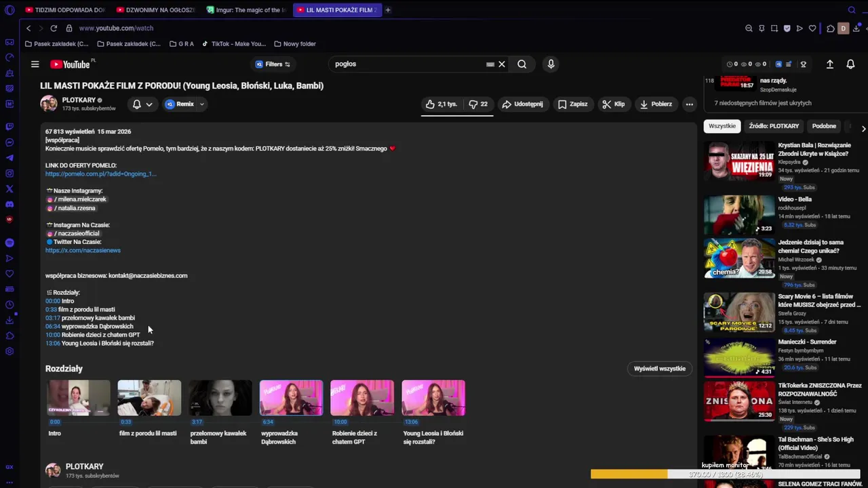Open YouTube notifications bell at top right
This screenshot has height=488, width=868.
click(x=850, y=64)
